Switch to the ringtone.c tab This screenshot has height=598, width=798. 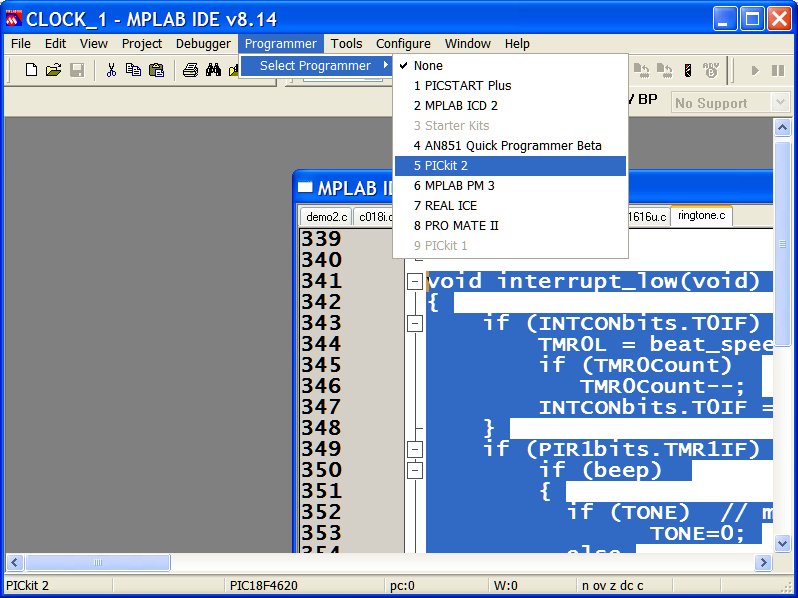pyautogui.click(x=701, y=215)
